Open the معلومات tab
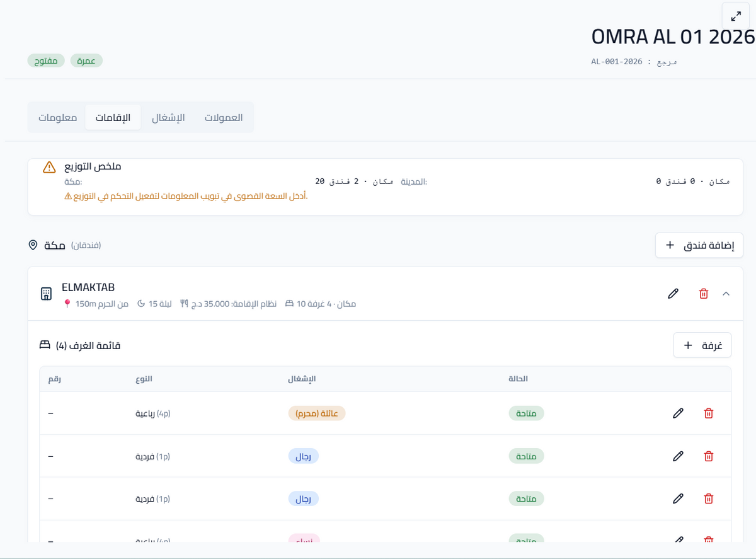Viewport: 756px width, 559px height. coord(58,118)
